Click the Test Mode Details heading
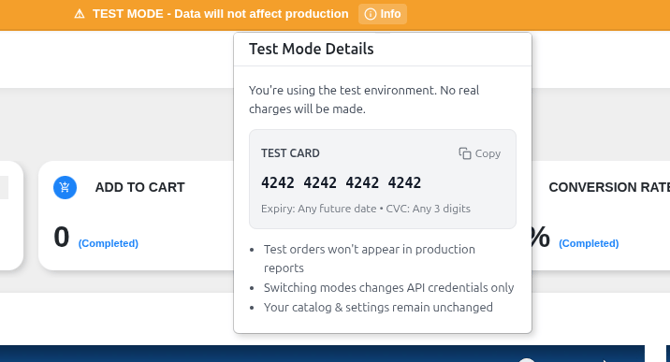Image resolution: width=670 pixels, height=362 pixels. [x=311, y=49]
